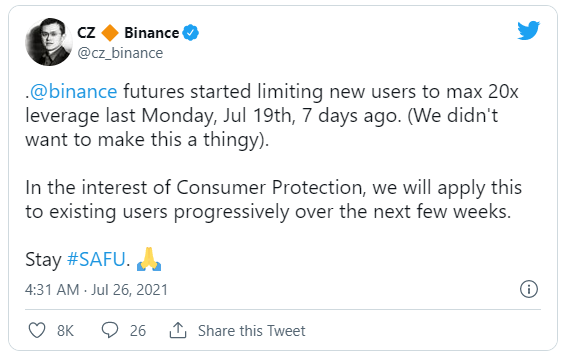Click the 8K likes count
Image resolution: width=577 pixels, height=362 pixels.
66,331
